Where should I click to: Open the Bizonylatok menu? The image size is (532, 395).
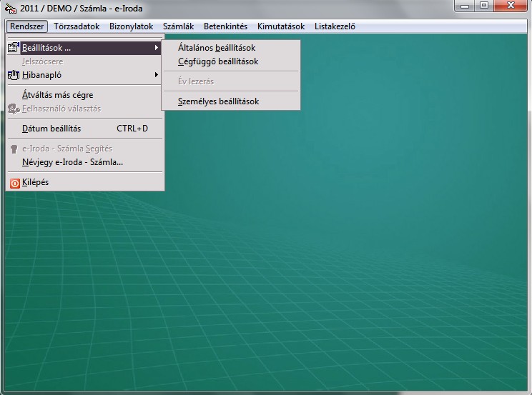[x=131, y=26]
